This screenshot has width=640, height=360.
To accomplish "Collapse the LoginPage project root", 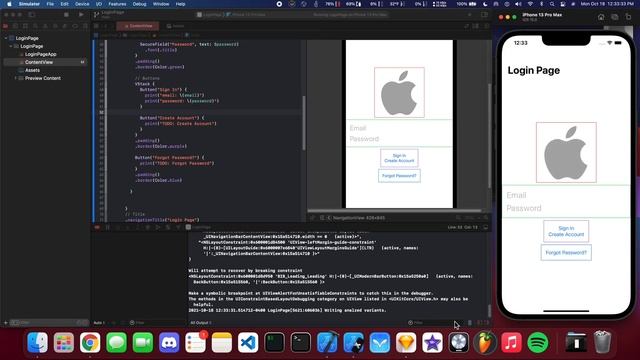I will pos(6,38).
